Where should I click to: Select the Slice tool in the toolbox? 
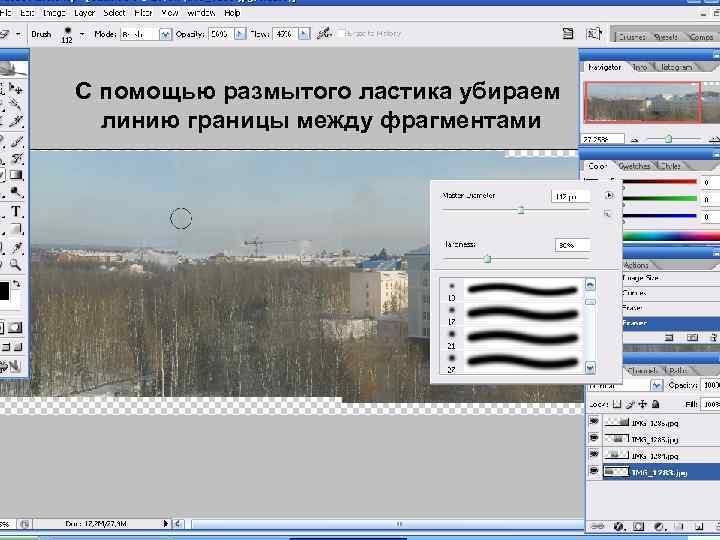click(x=16, y=121)
